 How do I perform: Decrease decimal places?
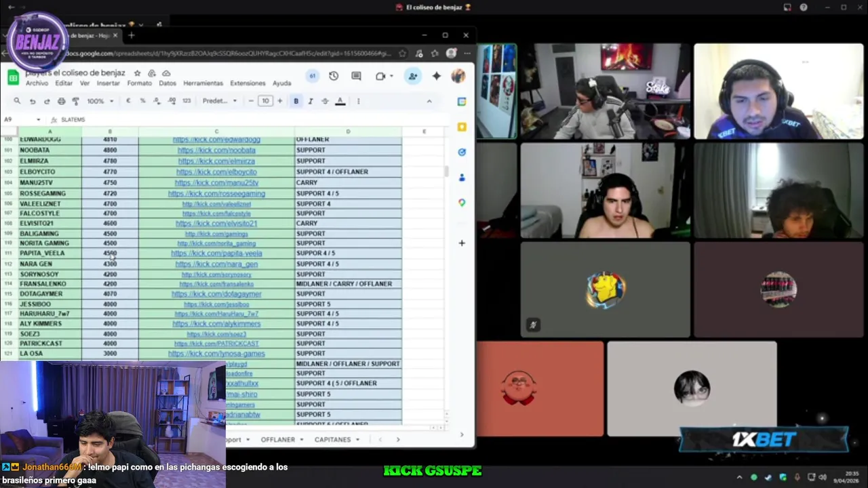point(157,101)
